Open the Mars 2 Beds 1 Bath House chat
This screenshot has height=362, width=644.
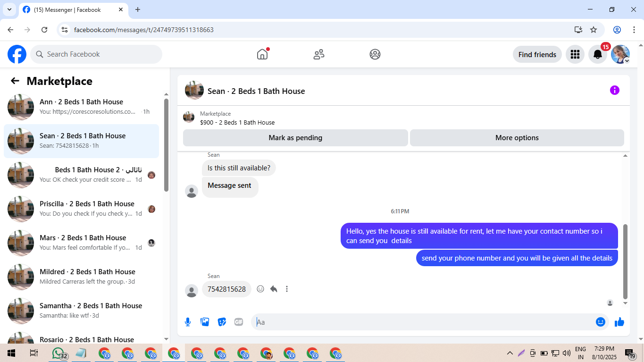pyautogui.click(x=81, y=243)
